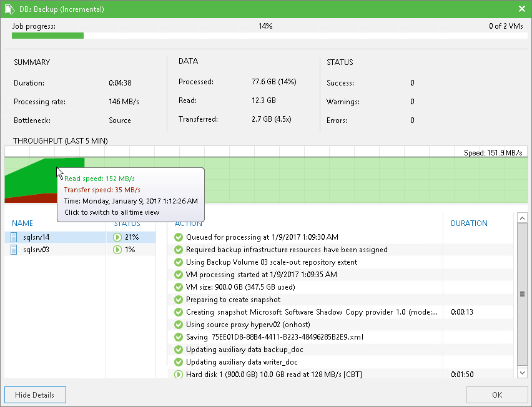
Task: Click the 'Transfer speed: 35 MB/s' tooltip line
Action: pyautogui.click(x=102, y=190)
